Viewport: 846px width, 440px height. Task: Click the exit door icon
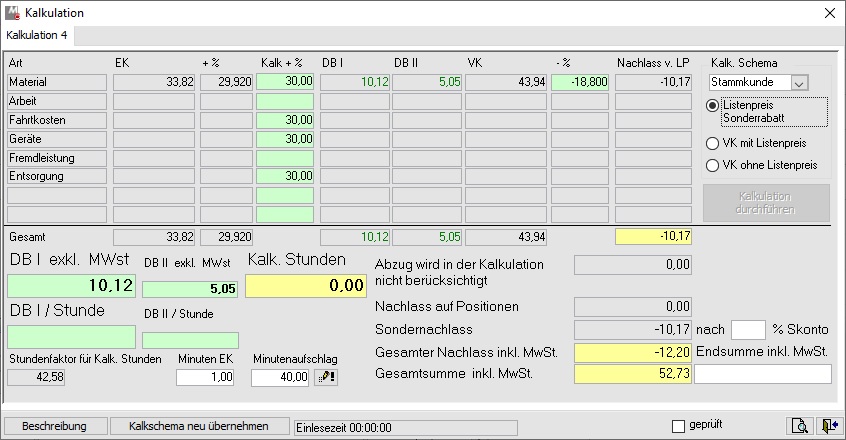tap(826, 426)
